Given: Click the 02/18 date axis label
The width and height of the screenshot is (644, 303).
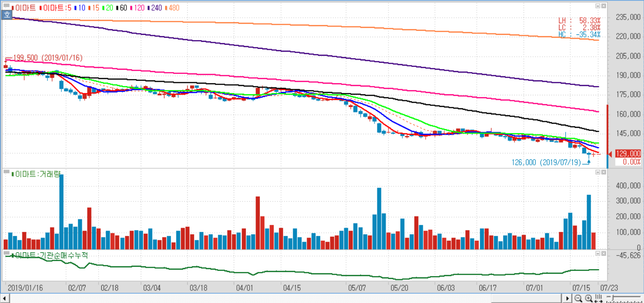Looking at the screenshot, I should (109, 288).
